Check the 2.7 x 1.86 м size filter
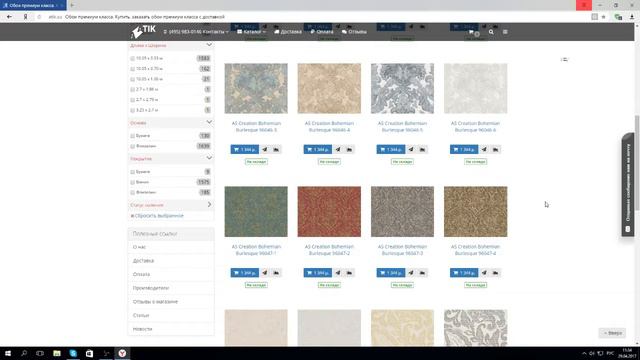This screenshot has height=360, width=640. tap(132, 89)
